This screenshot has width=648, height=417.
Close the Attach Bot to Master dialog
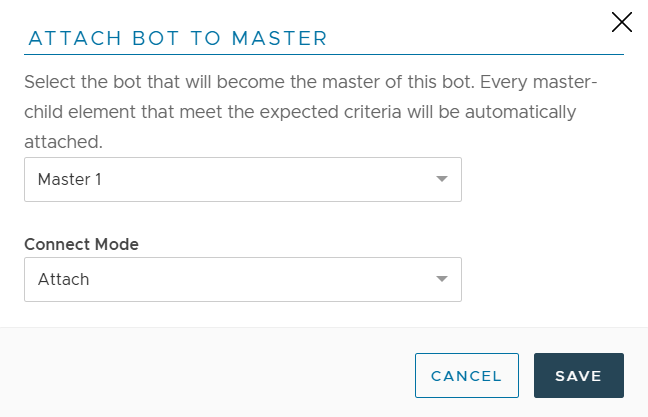tap(621, 22)
